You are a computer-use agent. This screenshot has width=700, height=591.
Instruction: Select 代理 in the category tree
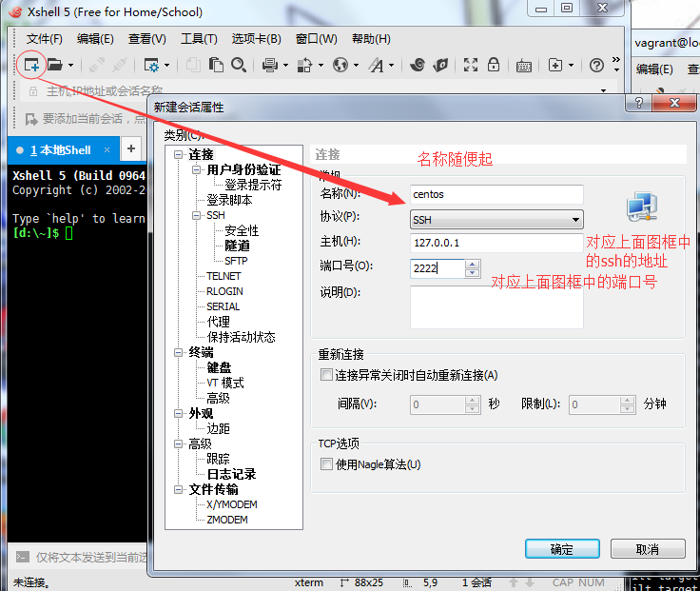pyautogui.click(x=219, y=322)
